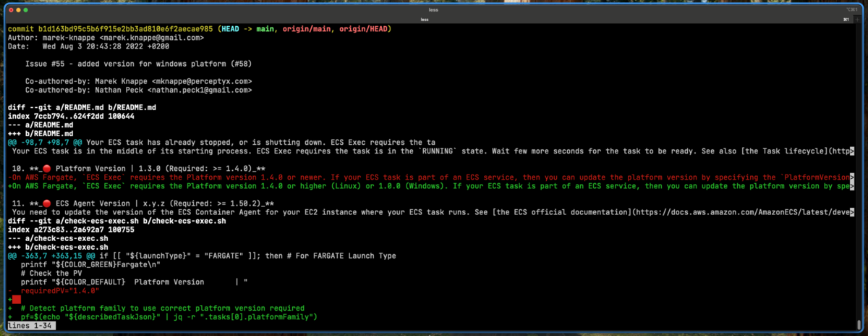The image size is (868, 336).
Task: Click the '--- a/check-ecs-exec.sh' line
Action: point(58,238)
